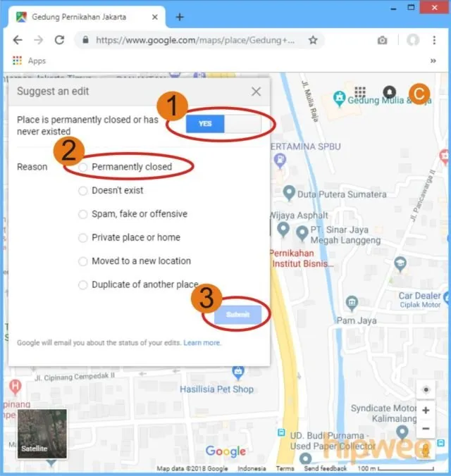Open the Learn more link
Image resolution: width=451 pixels, height=476 pixels.
tap(202, 343)
